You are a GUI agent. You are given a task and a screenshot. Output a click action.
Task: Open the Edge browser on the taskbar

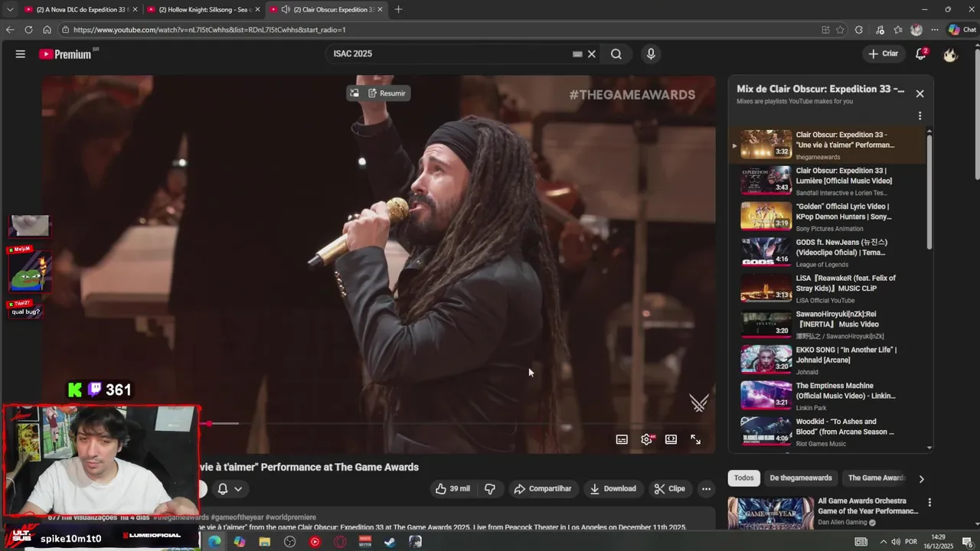coord(214,541)
